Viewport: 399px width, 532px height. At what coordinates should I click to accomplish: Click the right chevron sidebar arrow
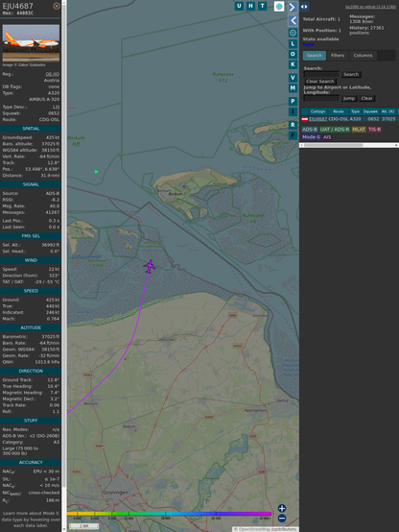click(x=293, y=7)
